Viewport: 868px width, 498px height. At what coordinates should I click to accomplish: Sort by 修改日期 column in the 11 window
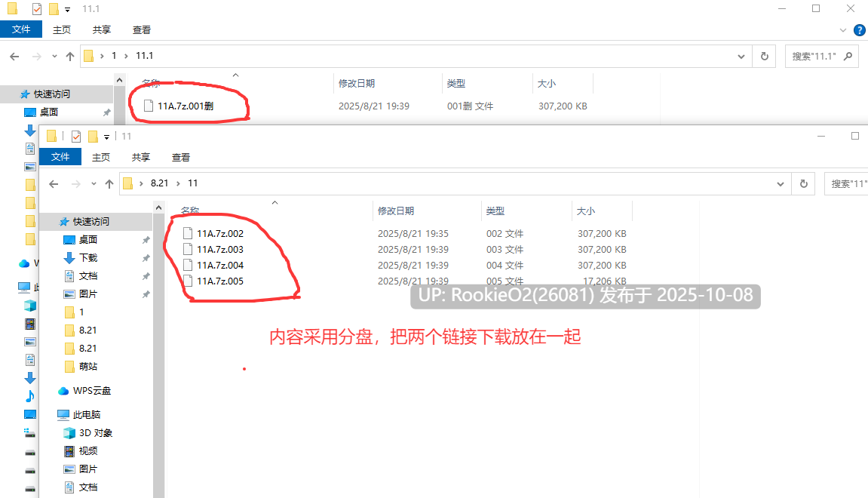[396, 211]
